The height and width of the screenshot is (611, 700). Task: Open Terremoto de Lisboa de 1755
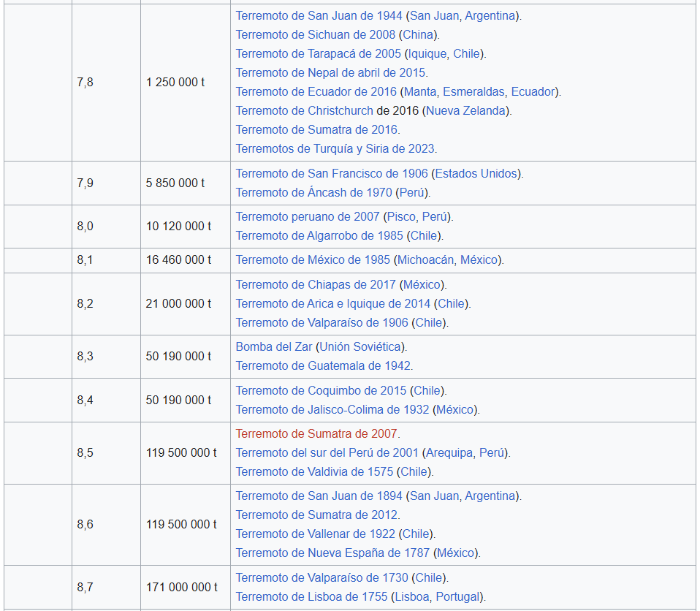311,596
